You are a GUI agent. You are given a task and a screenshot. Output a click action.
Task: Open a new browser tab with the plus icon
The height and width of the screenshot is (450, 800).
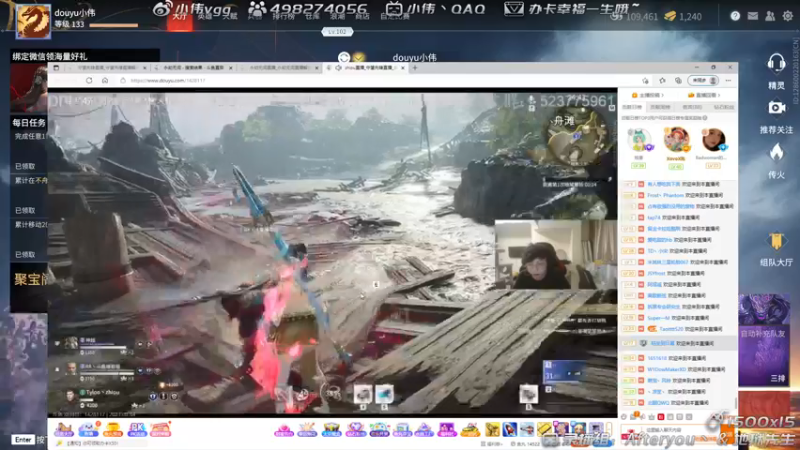point(415,68)
